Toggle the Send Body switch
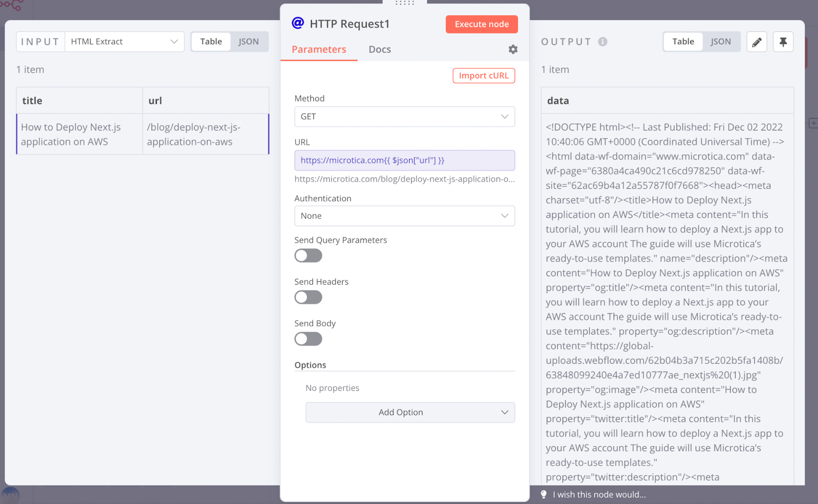Image resolution: width=818 pixels, height=504 pixels. (x=308, y=339)
